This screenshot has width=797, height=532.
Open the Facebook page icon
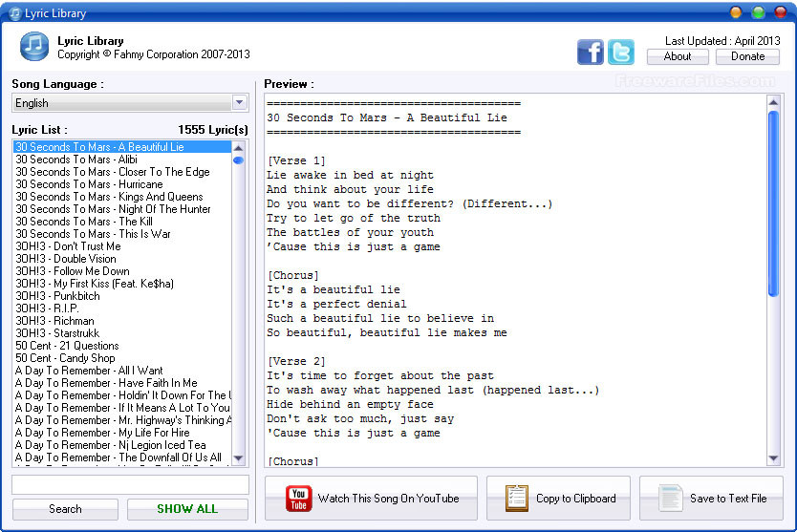[591, 52]
